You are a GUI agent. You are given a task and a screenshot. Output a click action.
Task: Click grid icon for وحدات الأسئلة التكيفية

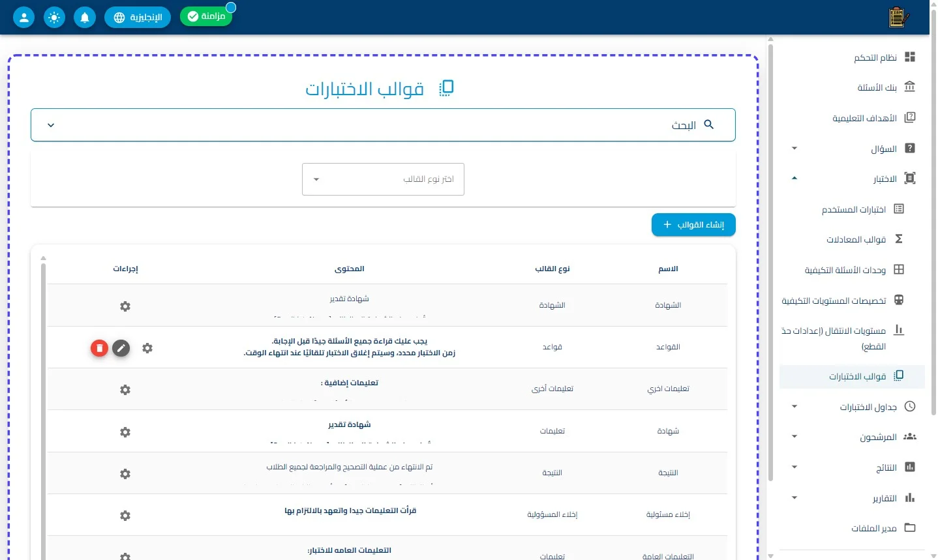coord(899,269)
